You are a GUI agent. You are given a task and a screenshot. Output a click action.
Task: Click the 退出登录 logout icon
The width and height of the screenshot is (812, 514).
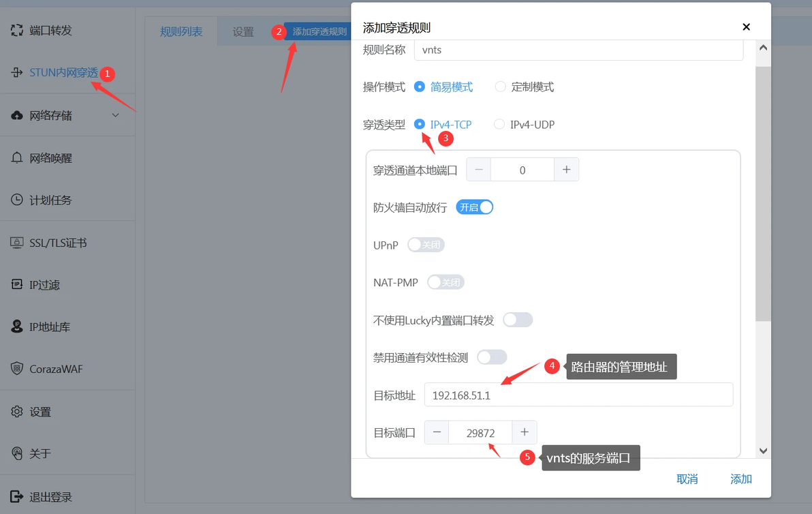[17, 496]
